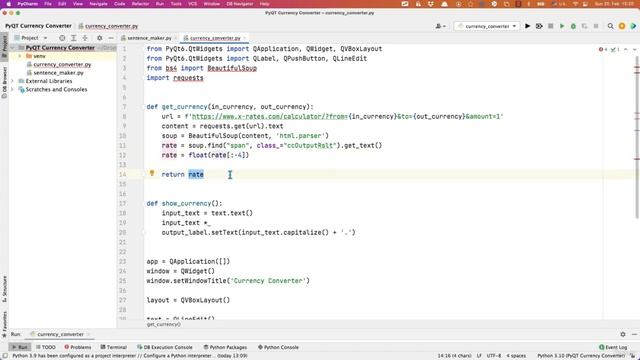Go to previous highlighted error arrow
Image resolution: width=640 pixels, height=360 pixels.
[626, 49]
